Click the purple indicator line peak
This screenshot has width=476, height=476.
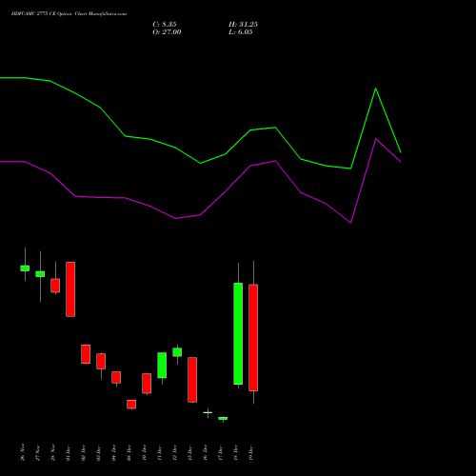click(376, 139)
